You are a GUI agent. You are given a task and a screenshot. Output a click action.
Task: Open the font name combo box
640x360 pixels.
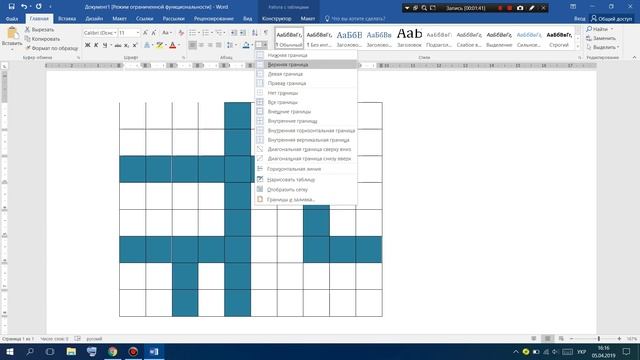[100, 33]
